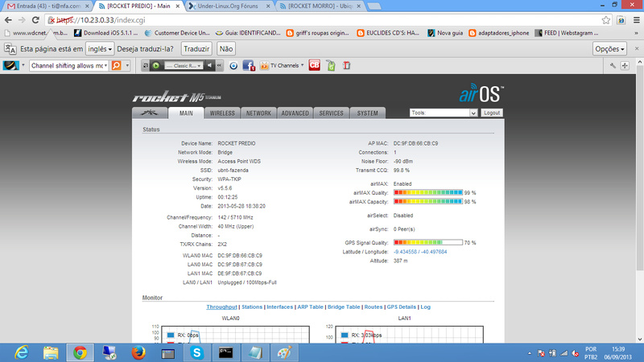The width and height of the screenshot is (644, 362).
Task: Open the Opções dropdown in translate bar
Action: 609,49
